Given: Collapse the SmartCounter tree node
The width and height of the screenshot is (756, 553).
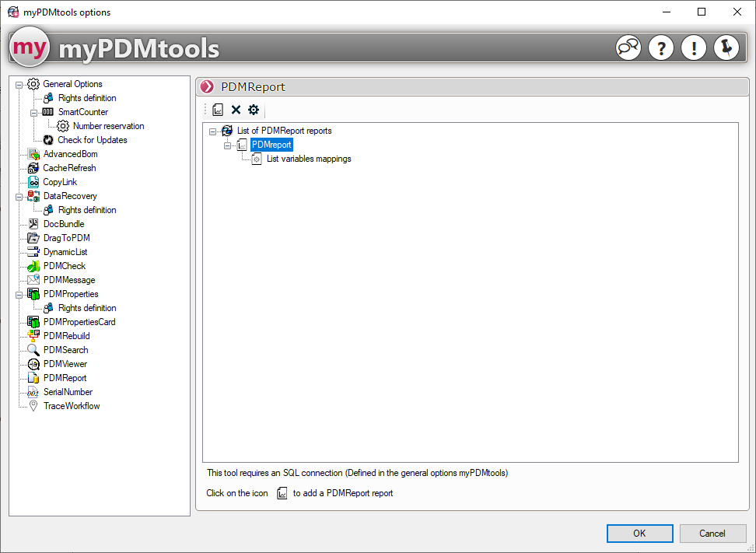Looking at the screenshot, I should point(34,113).
